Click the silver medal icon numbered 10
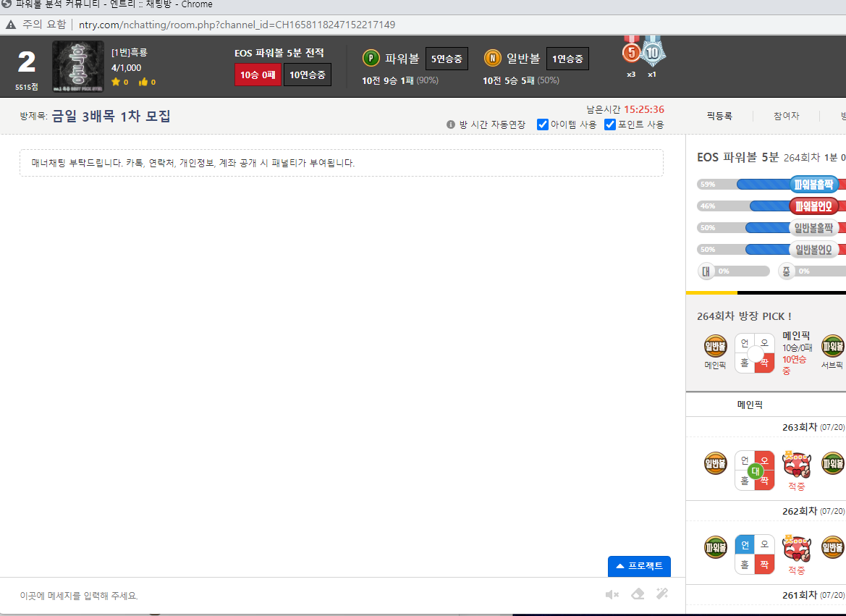Viewport: 846px width, 616px height. tap(653, 53)
